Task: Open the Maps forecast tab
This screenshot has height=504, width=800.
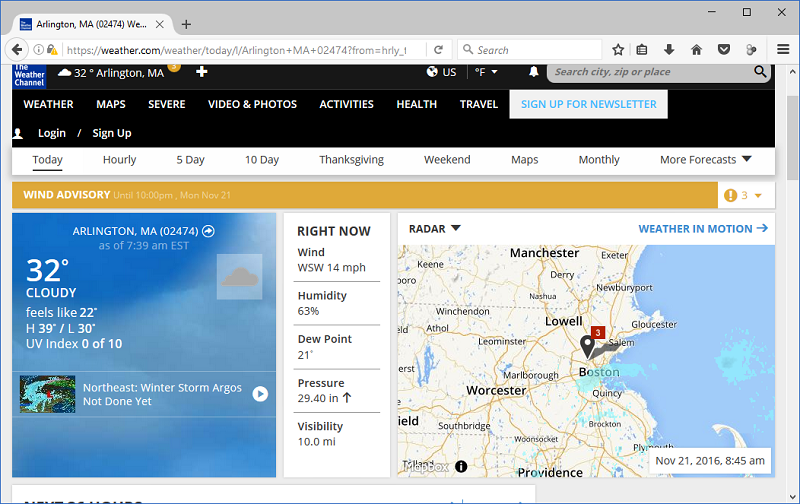Action: (x=524, y=160)
